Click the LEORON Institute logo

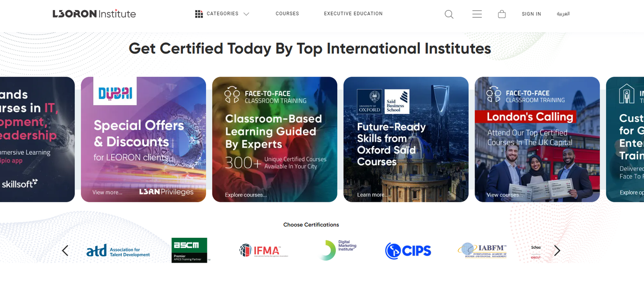pyautogui.click(x=94, y=14)
